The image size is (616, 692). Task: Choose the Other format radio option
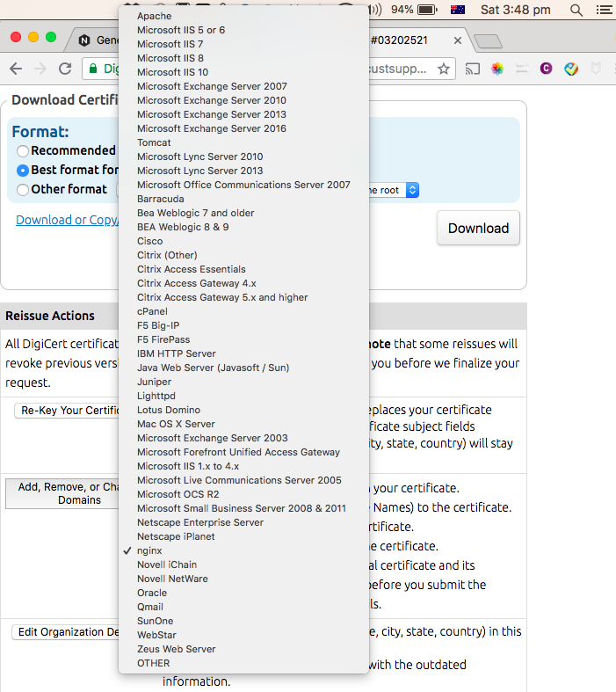23,190
